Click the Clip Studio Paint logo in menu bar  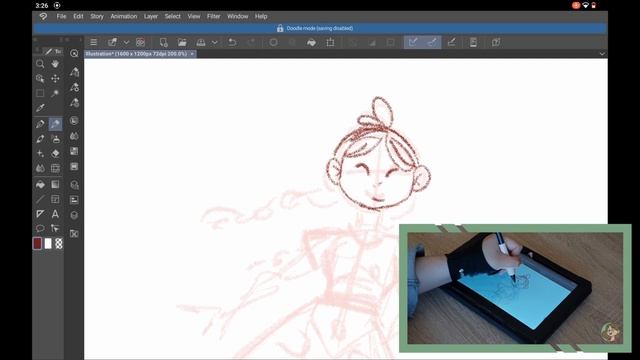coord(43,16)
